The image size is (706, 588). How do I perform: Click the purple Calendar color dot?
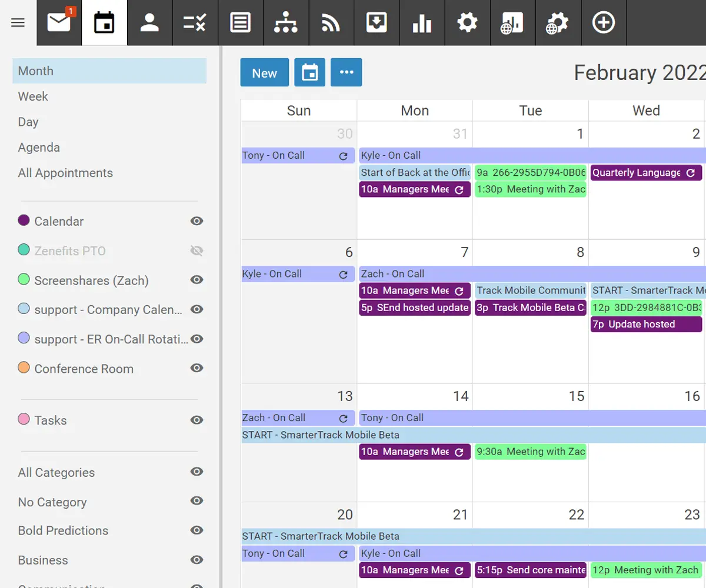(x=24, y=220)
